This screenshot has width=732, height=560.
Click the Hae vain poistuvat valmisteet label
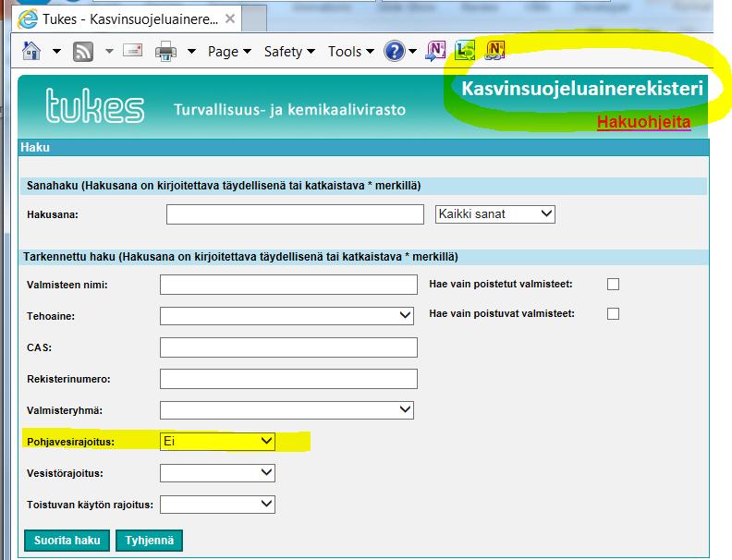(502, 313)
